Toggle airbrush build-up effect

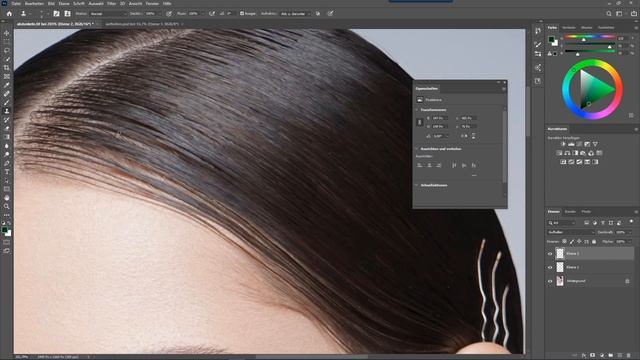point(212,13)
